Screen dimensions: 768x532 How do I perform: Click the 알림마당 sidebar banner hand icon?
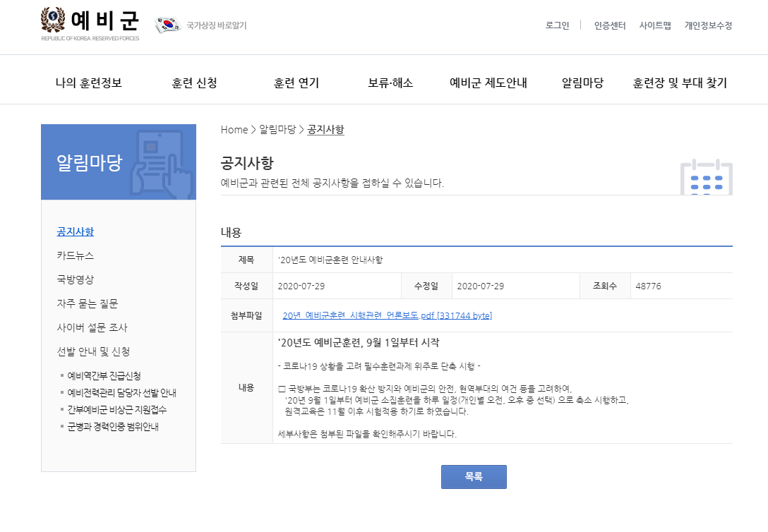(162, 165)
